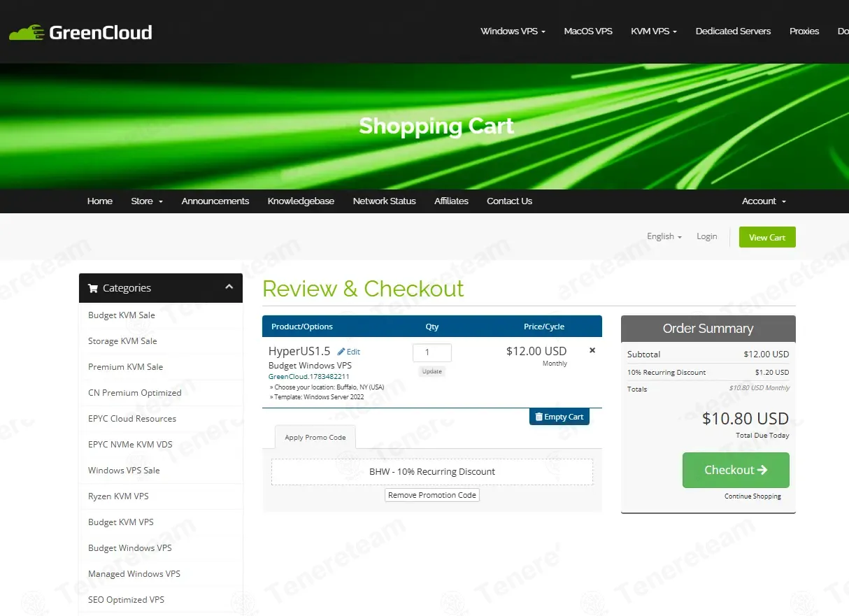The height and width of the screenshot is (616, 849).
Task: Click the $10.80 USD total due amount
Action: tap(745, 419)
